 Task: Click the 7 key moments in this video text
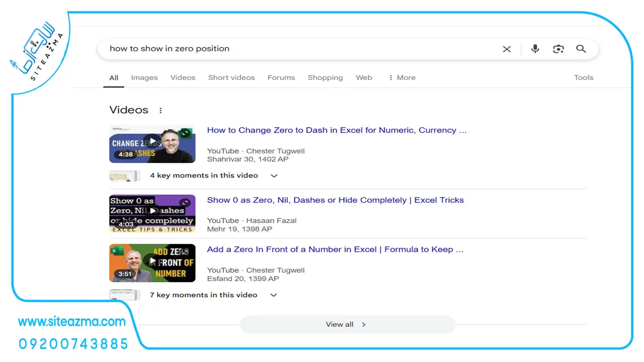tap(204, 295)
